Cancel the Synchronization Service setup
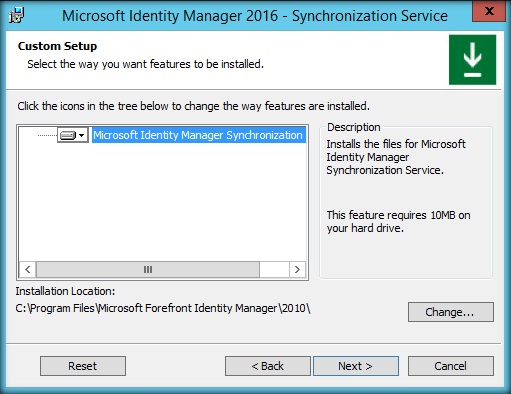Screen dimensions: 511x394 pyautogui.click(x=451, y=366)
